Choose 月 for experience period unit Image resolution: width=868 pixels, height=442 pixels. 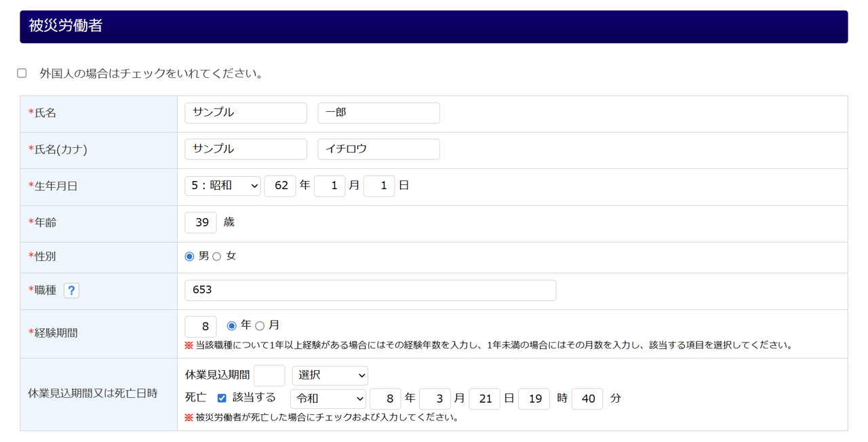pyautogui.click(x=260, y=326)
